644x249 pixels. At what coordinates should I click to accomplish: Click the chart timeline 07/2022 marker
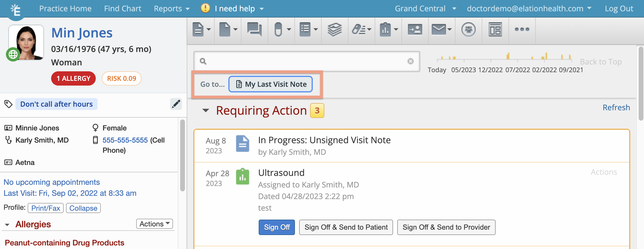(518, 70)
